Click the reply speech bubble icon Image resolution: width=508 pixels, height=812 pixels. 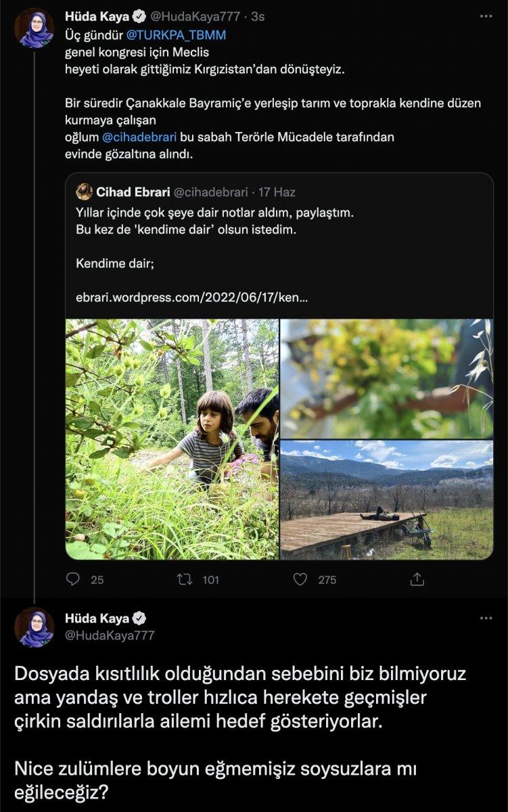(x=74, y=579)
